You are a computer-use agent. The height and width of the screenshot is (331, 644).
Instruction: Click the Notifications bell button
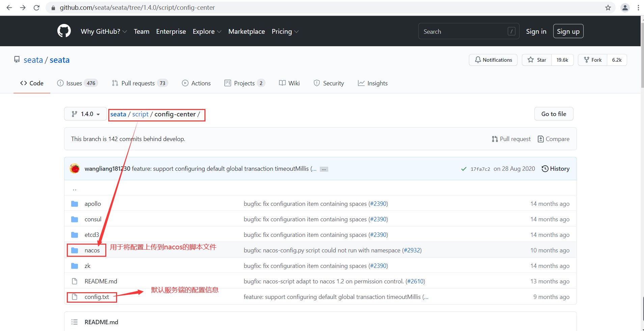tap(493, 60)
